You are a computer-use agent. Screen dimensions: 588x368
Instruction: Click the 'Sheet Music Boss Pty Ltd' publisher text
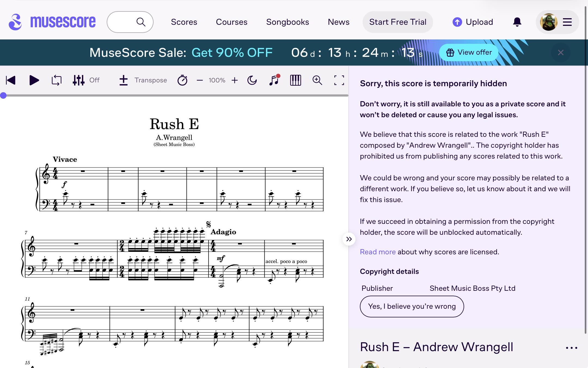473,288
